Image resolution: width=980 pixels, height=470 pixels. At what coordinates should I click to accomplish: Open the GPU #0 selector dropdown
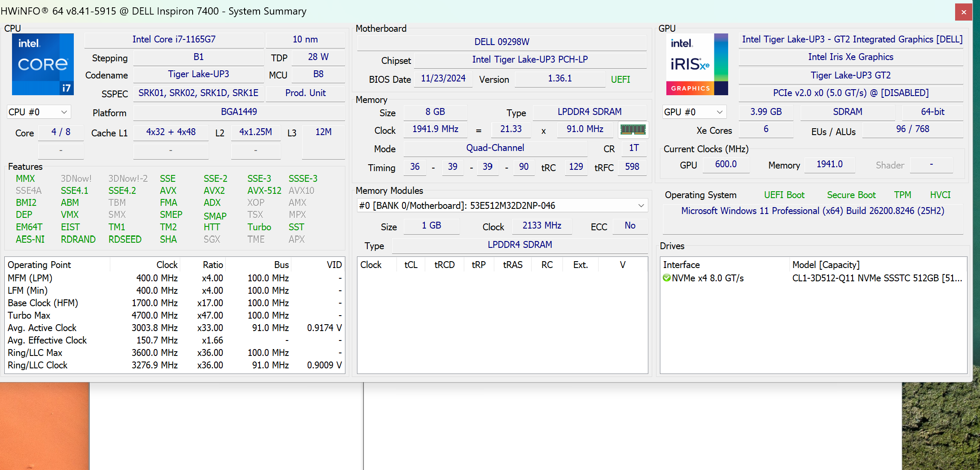[694, 112]
